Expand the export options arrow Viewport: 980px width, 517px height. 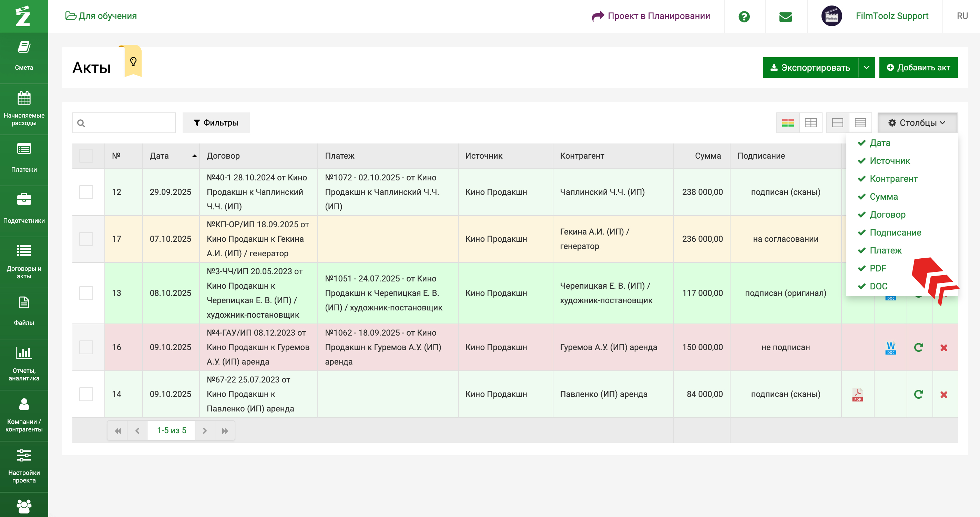(866, 67)
